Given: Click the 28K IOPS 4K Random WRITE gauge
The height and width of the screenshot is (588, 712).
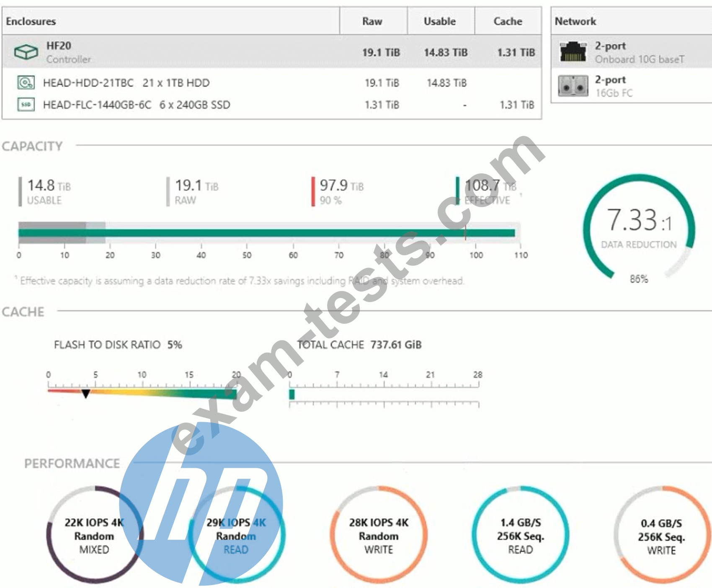Looking at the screenshot, I should tap(379, 535).
